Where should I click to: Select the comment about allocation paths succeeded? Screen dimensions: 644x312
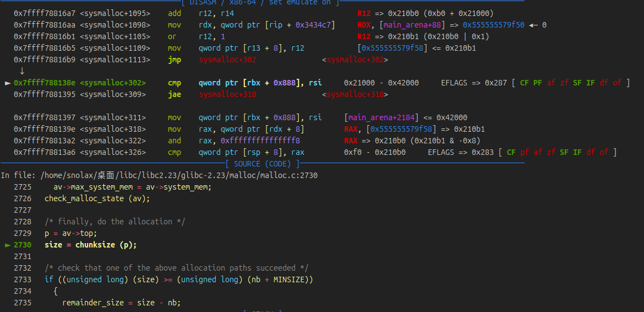coord(177,268)
